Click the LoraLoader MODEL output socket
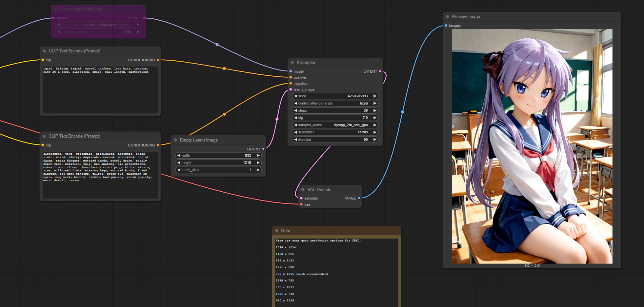The width and height of the screenshot is (644, 307). (143, 18)
